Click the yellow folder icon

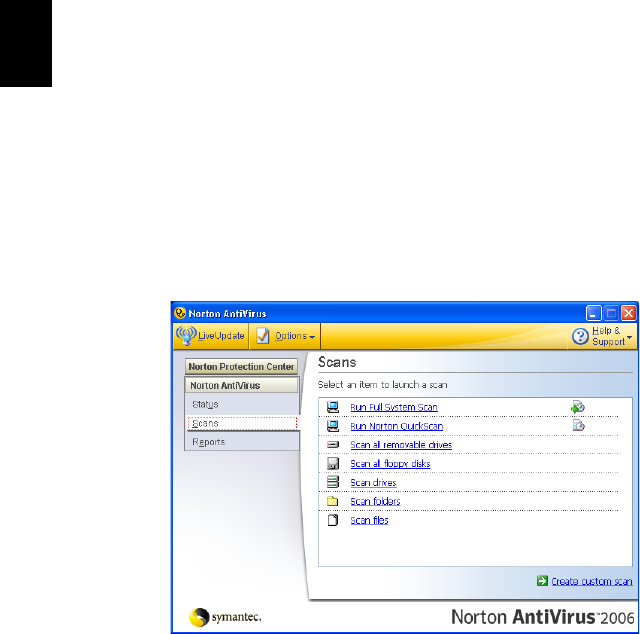[333, 501]
